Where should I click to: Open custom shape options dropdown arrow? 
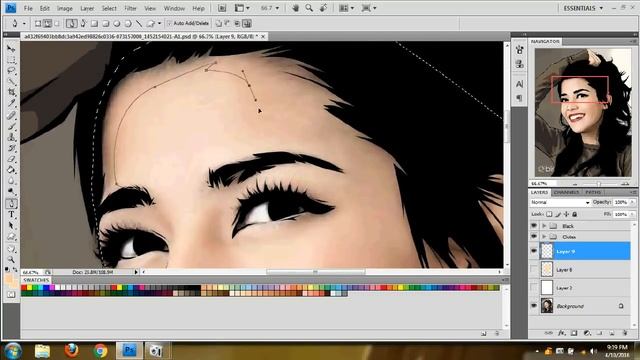159,23
